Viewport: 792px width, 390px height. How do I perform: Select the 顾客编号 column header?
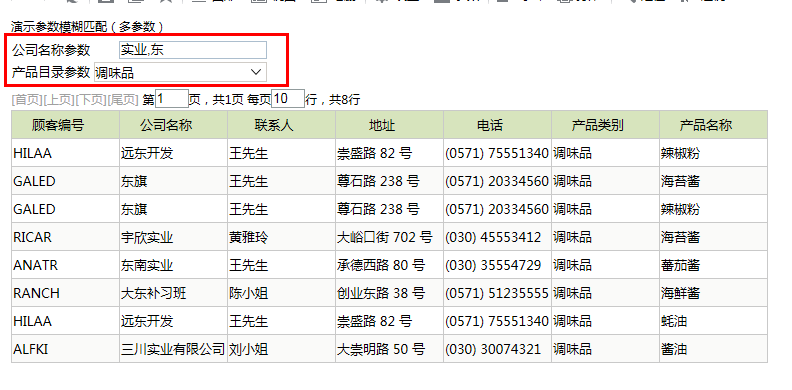coord(66,125)
